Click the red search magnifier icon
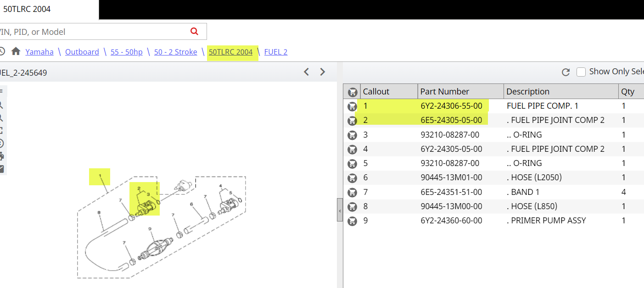The width and height of the screenshot is (644, 288). (x=194, y=31)
